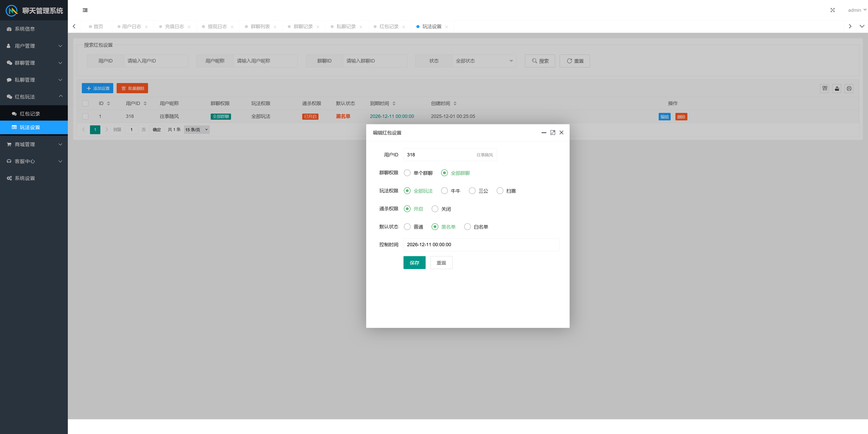
Task: Close the 红包记录 tab
Action: point(403,27)
